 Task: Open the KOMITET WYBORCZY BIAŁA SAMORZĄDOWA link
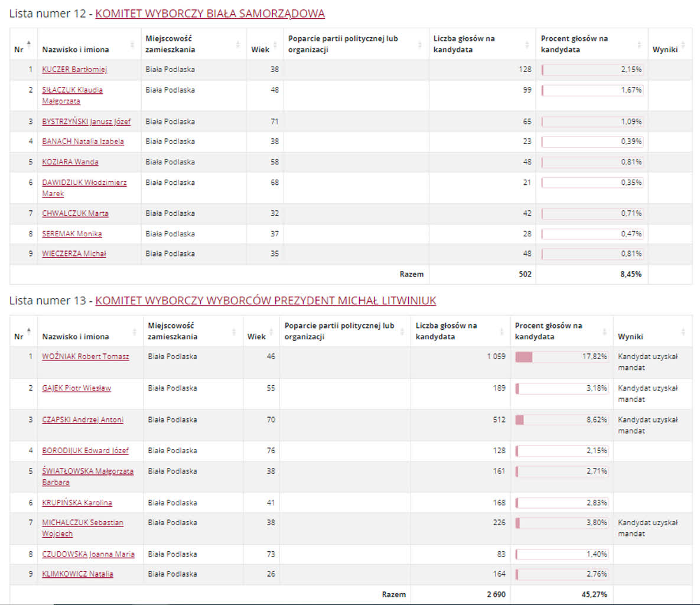click(x=210, y=14)
